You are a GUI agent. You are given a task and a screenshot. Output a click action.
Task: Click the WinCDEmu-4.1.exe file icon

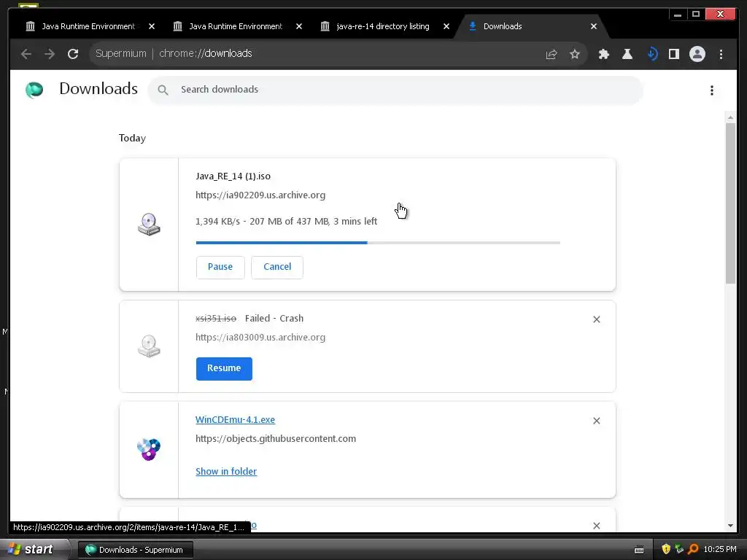coord(149,449)
